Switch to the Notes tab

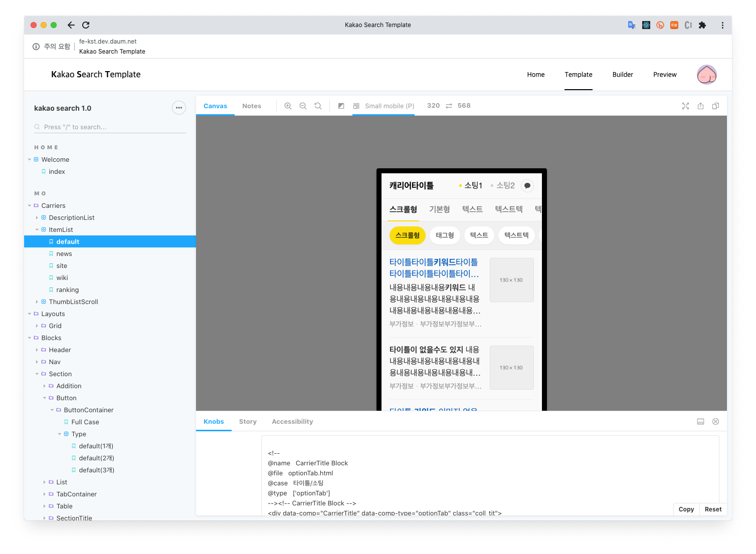[x=252, y=106]
